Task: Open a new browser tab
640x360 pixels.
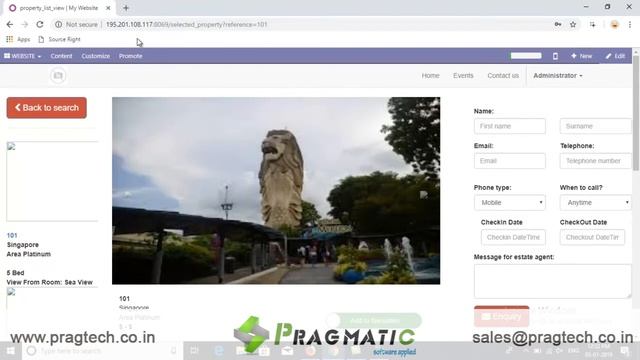Action: point(126,8)
